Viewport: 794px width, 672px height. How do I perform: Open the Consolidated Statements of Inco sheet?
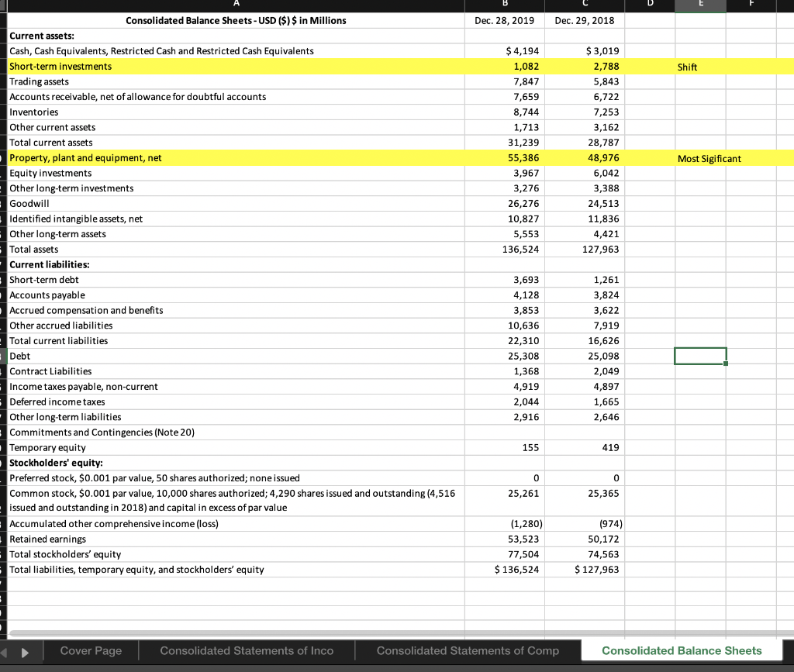pyautogui.click(x=247, y=651)
